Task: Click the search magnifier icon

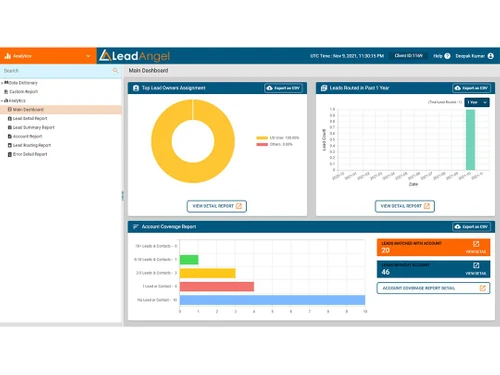Action: [115, 71]
